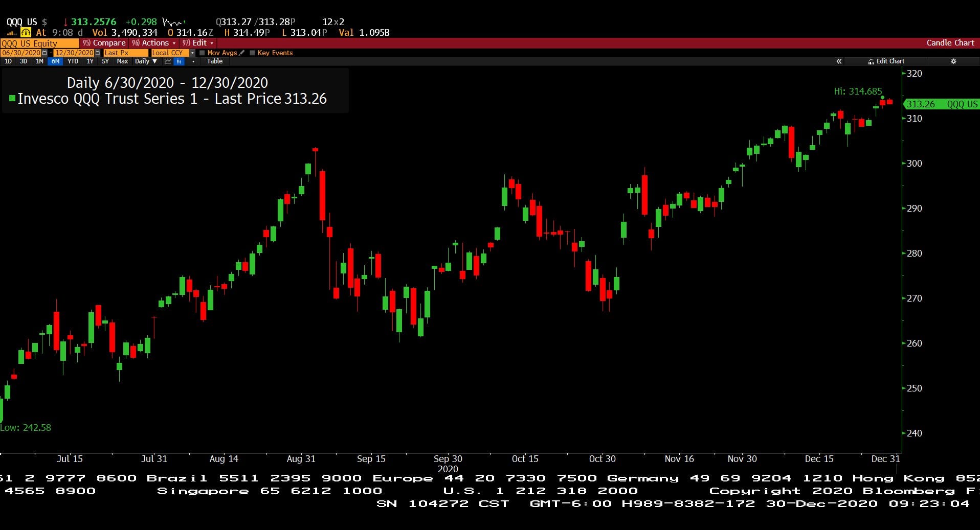Select the 6M time range
980x530 pixels.
[55, 61]
